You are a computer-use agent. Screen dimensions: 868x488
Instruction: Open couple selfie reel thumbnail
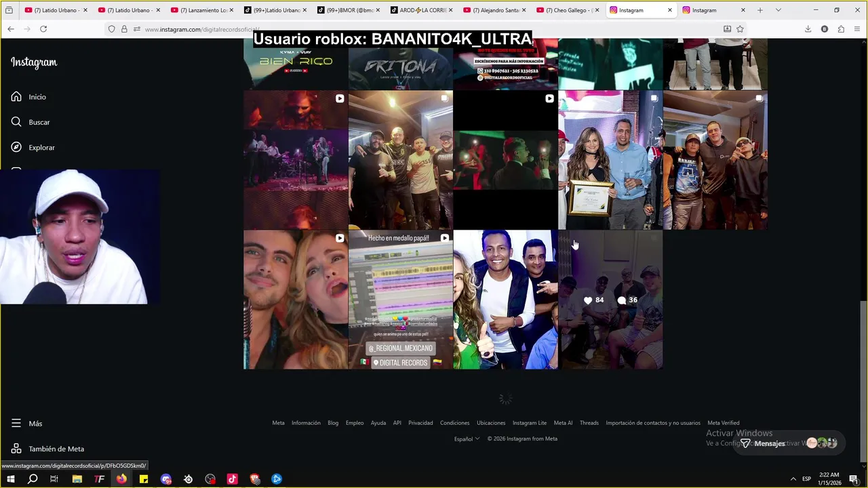(296, 300)
